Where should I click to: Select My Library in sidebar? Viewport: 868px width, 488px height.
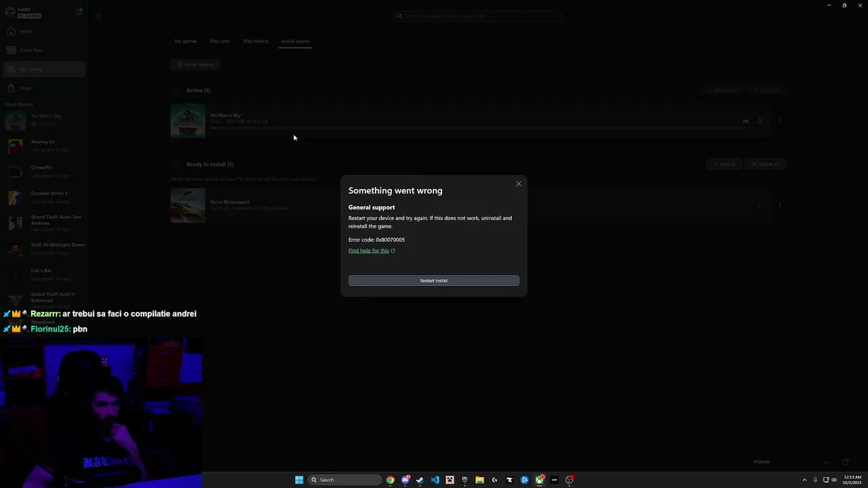tap(43, 69)
